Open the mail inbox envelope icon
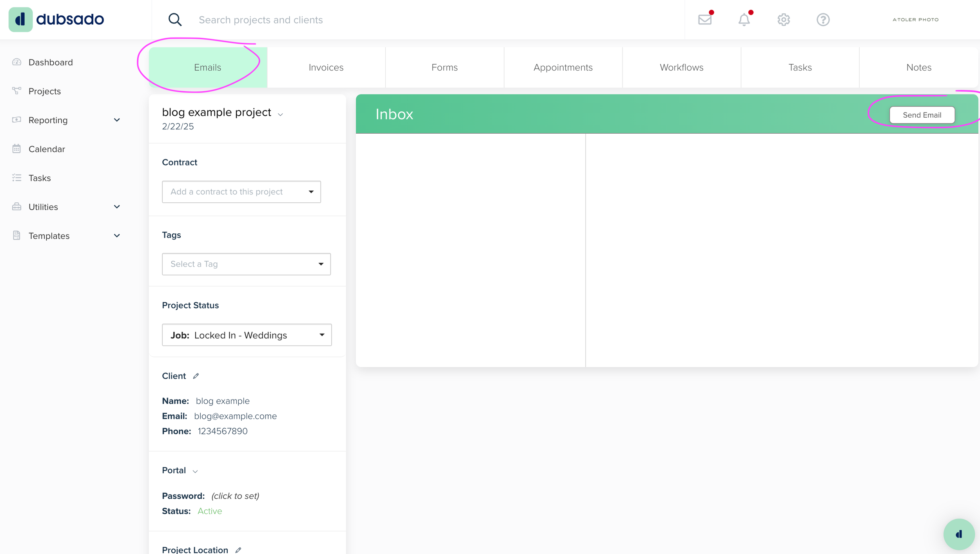 click(705, 20)
